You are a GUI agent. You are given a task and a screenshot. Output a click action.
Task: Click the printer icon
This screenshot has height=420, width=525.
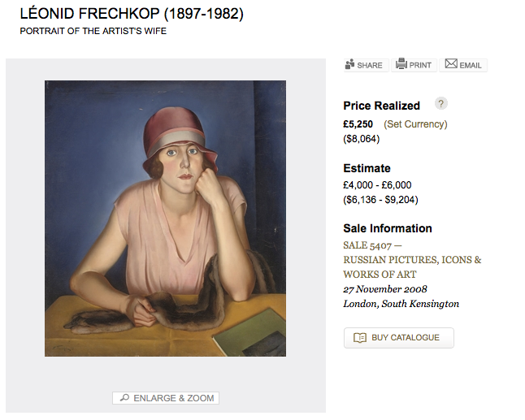401,64
